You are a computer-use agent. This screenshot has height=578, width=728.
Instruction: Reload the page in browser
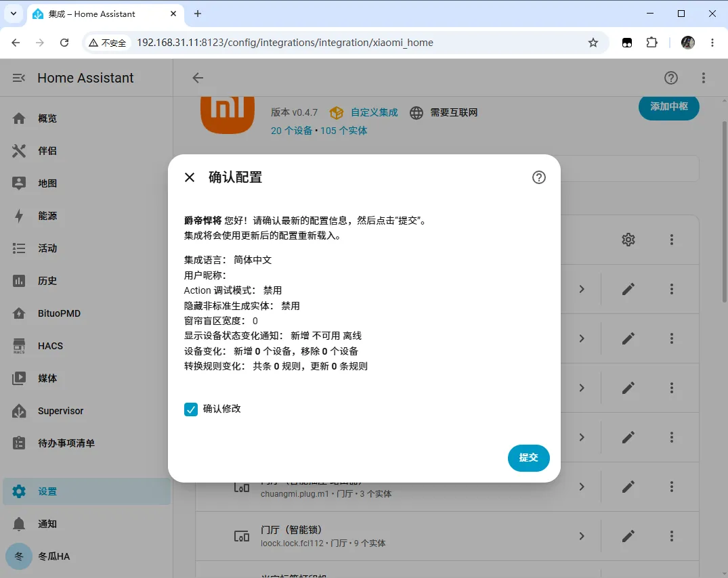coord(64,43)
